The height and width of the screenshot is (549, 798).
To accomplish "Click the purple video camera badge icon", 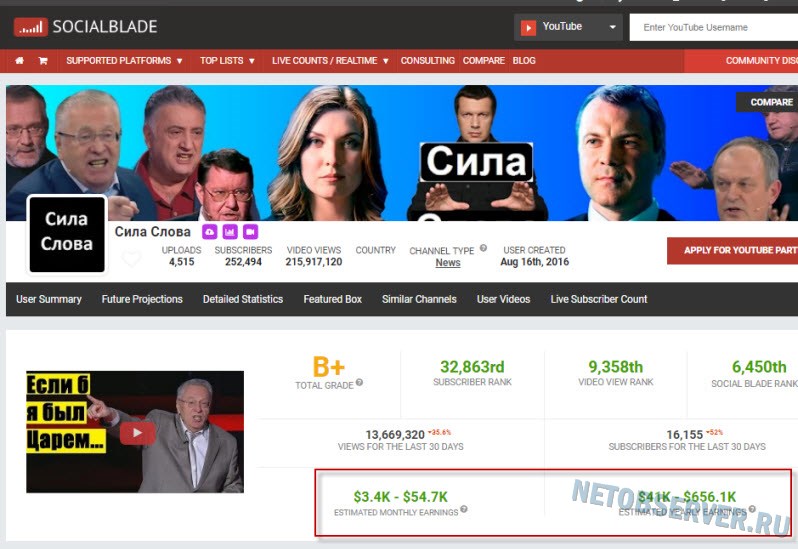I will (x=250, y=232).
